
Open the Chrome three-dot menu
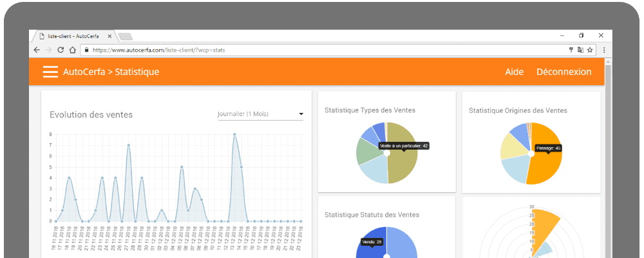pos(604,50)
